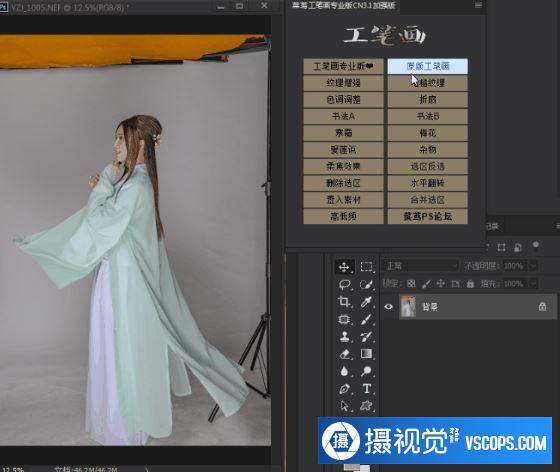Toggle lock transparent pixels in Layers panel
Screen dimensions: 560x472
pyautogui.click(x=411, y=283)
